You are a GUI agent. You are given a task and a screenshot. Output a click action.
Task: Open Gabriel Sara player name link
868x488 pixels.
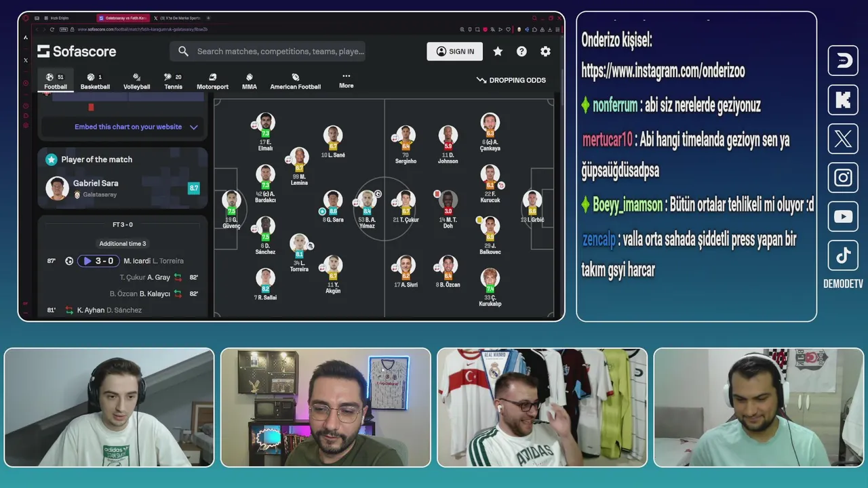[x=96, y=183]
